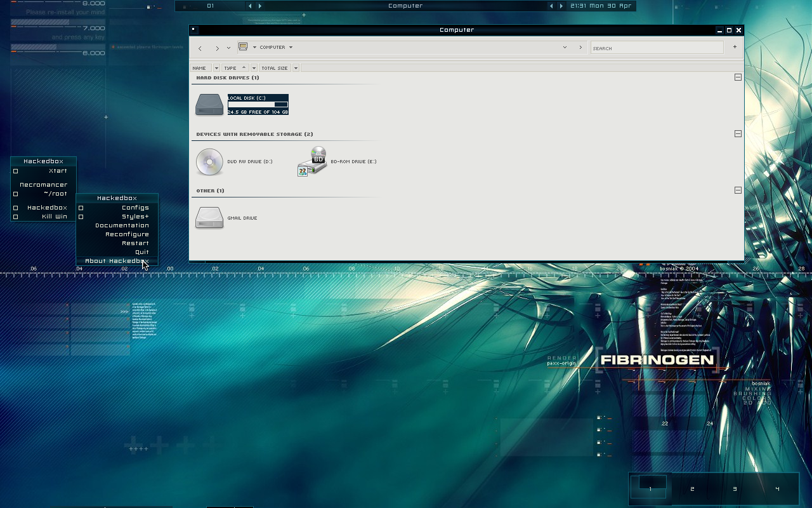Viewport: 812px width, 508px height.
Task: Select the DVD RW Drive (D:) label text
Action: 250,161
